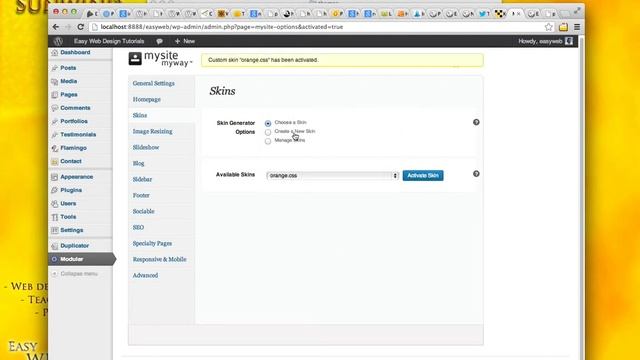Viewport: 640px width, 360px height.
Task: Switch to Image Resizing tab
Action: coord(152,131)
